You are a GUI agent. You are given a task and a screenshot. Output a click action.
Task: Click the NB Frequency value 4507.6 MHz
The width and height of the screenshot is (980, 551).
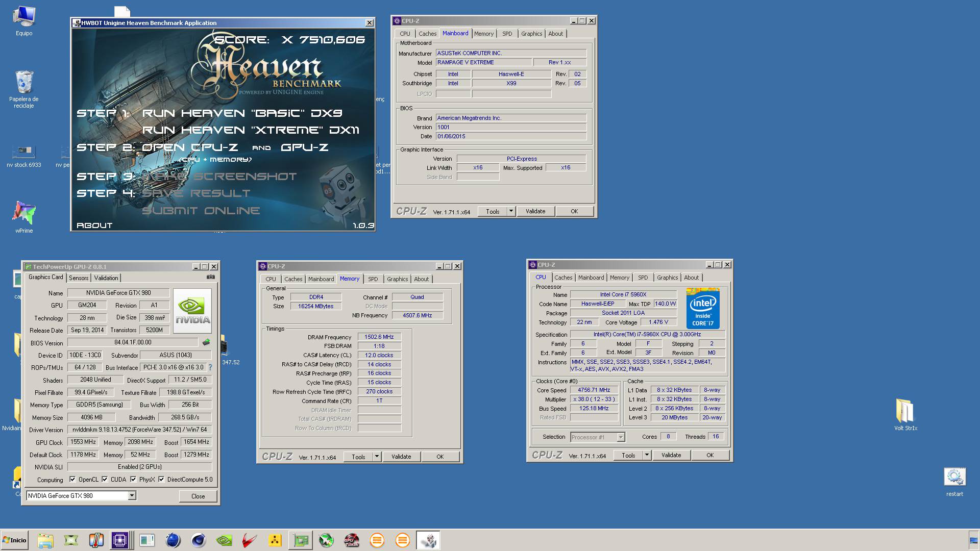tap(418, 315)
